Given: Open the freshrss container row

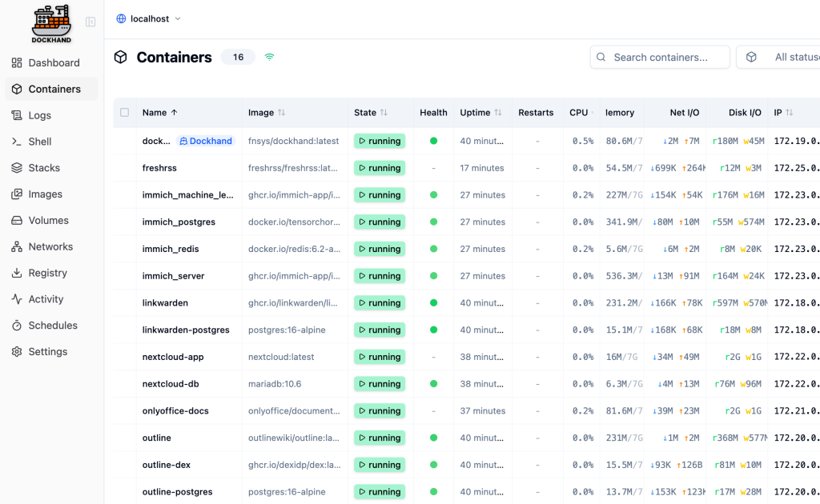Looking at the screenshot, I should (x=159, y=168).
